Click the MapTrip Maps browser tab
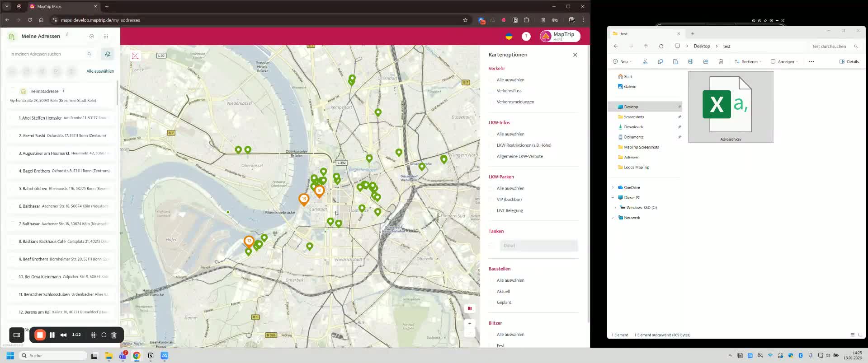 (63, 6)
